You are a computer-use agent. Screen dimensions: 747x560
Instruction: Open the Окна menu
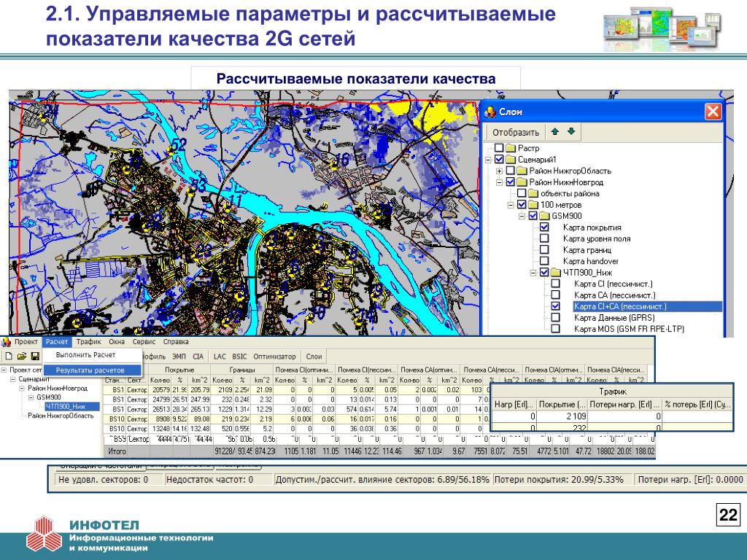(x=117, y=341)
